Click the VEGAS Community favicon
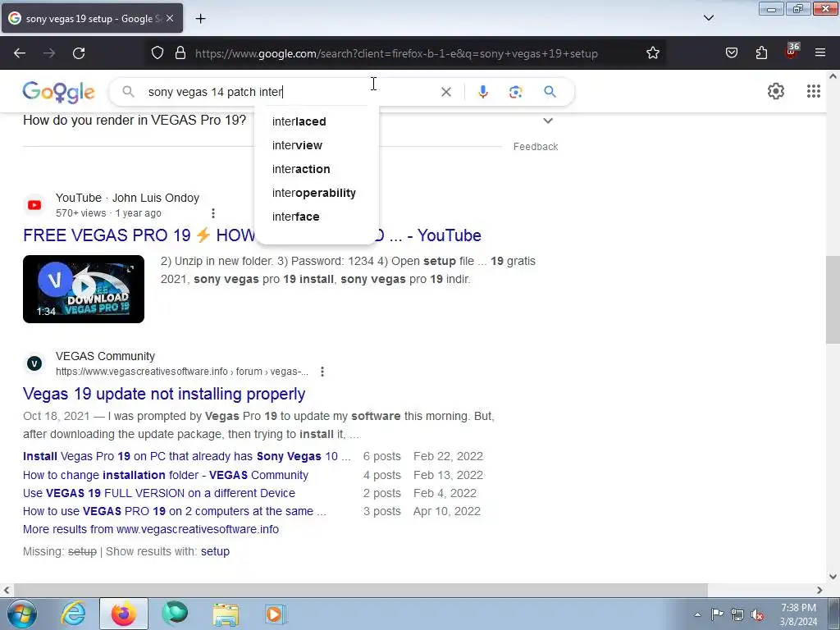This screenshot has width=840, height=630. point(34,363)
